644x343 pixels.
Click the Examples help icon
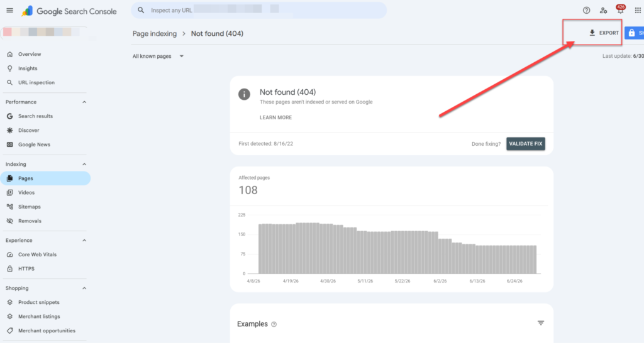(x=274, y=324)
